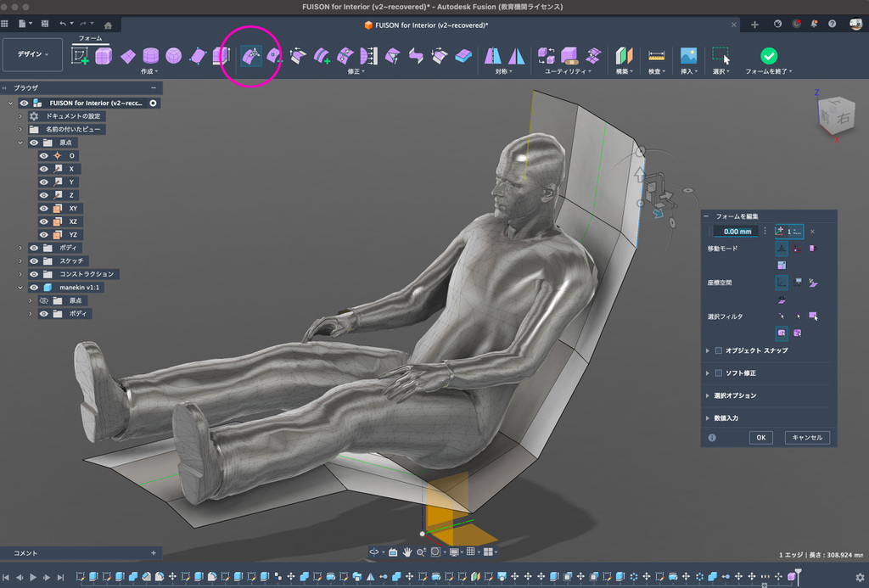Open the Insert image tool icon
The height and width of the screenshot is (588, 869).
(687, 56)
